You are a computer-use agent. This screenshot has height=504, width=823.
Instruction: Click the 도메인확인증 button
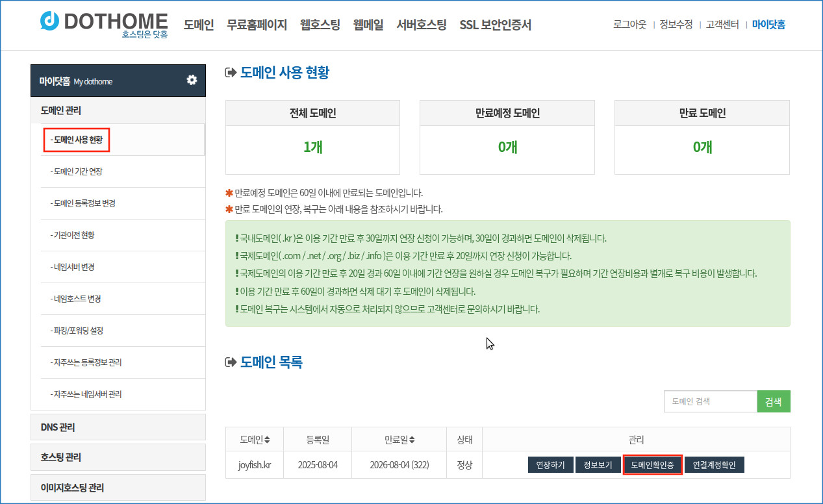652,465
